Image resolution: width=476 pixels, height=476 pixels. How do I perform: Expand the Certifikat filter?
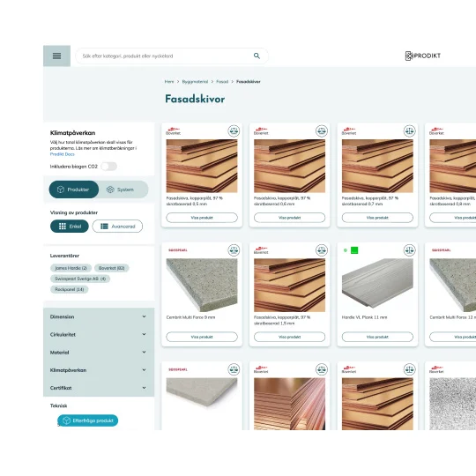point(99,388)
